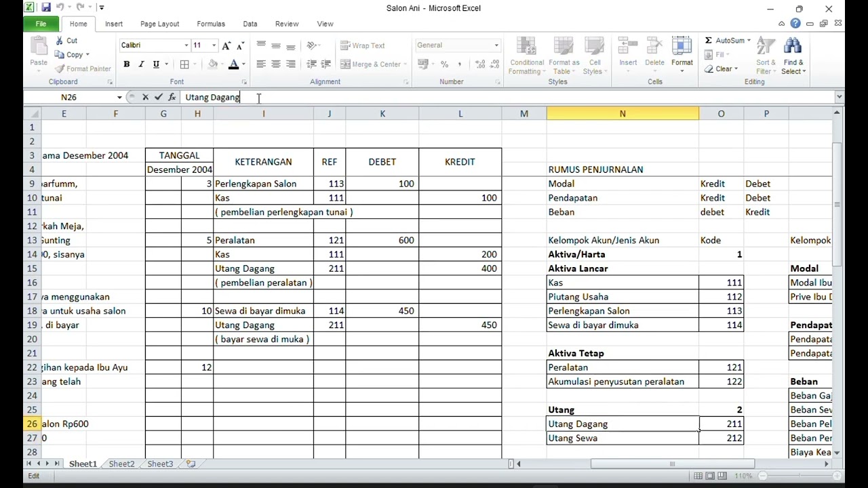
Task: Open Cell Styles gallery
Action: coord(594,56)
